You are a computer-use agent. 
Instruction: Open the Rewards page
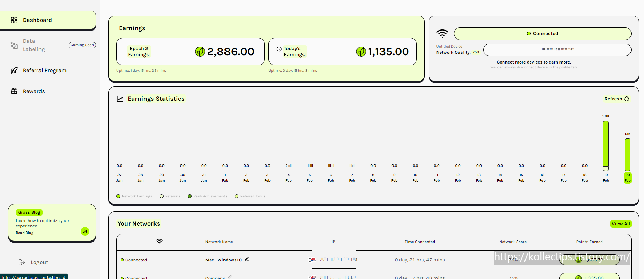pyautogui.click(x=34, y=91)
